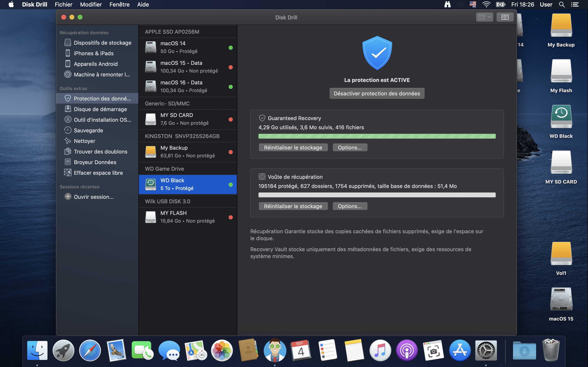Open the Fenêtre menu
Image resolution: width=588 pixels, height=367 pixels.
(x=119, y=5)
